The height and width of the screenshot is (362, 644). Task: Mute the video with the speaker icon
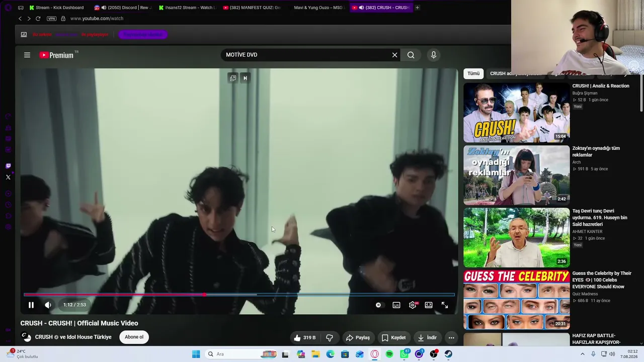click(48, 305)
